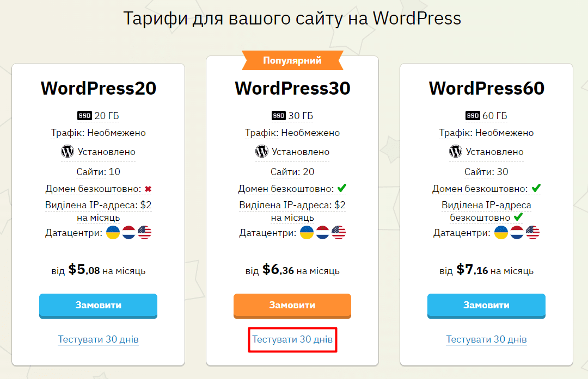588x379 pixels.
Task: Click 'Домен безкоштовно:' label in WordPress30
Action: [286, 189]
